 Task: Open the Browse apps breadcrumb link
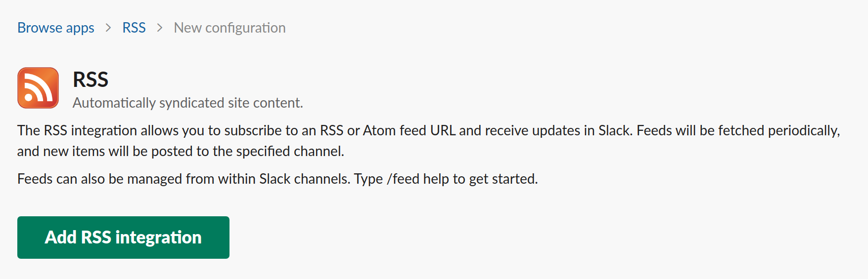point(56,28)
